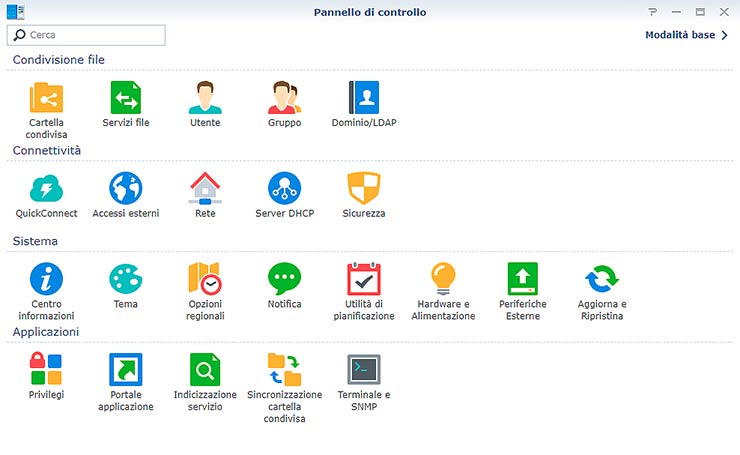The height and width of the screenshot is (455, 740).
Task: Open the Tema palette icon
Action: pos(125,279)
